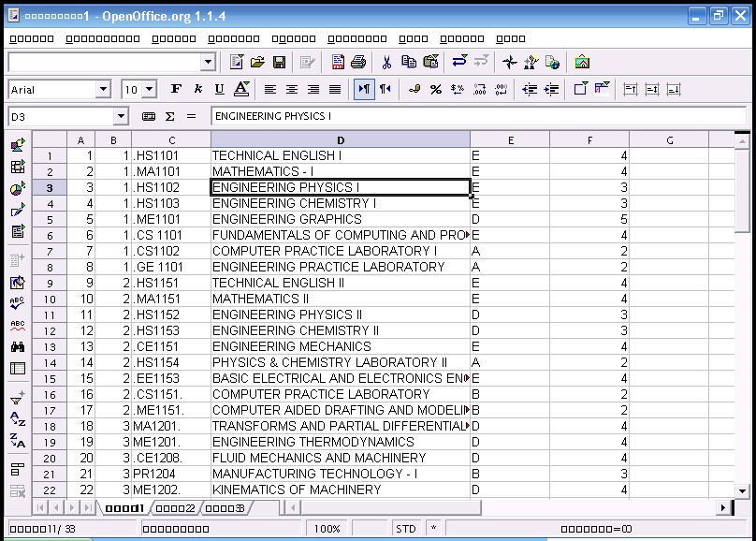Click the Function Wizard in the formula bar

click(149, 115)
